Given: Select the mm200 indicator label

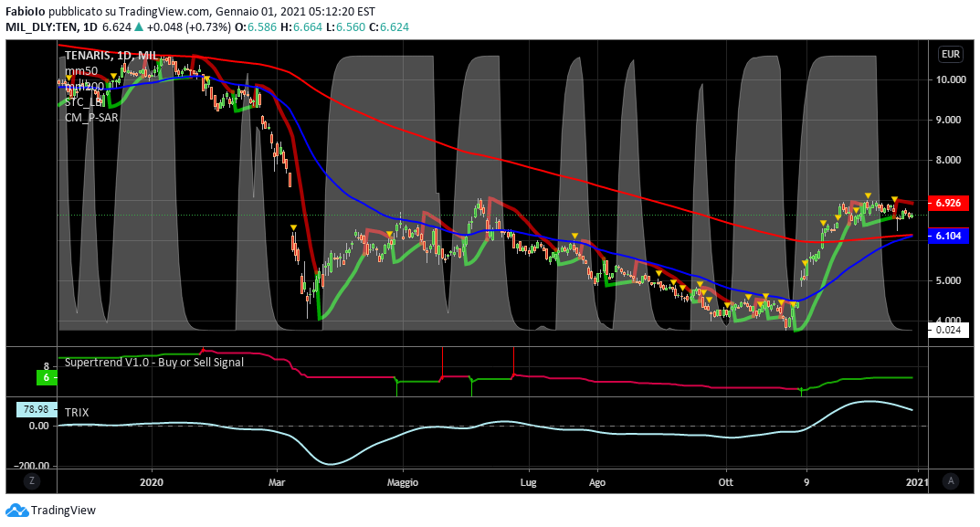Looking at the screenshot, I should [84, 86].
